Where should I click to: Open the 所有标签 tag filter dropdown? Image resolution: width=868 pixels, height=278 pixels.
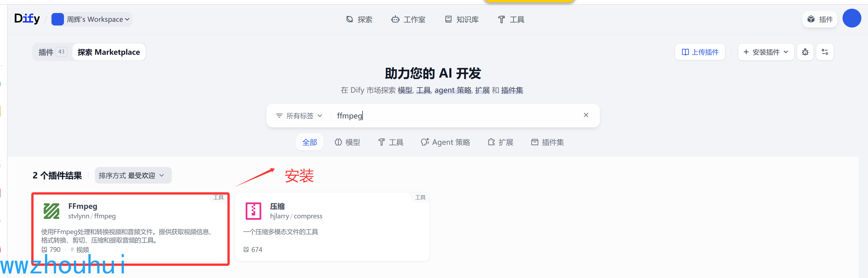point(299,116)
